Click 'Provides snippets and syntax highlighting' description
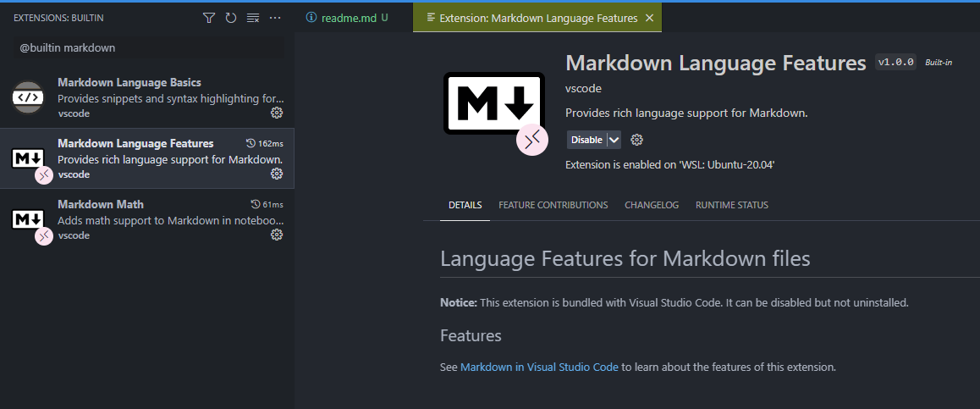This screenshot has width=980, height=409. pyautogui.click(x=171, y=98)
